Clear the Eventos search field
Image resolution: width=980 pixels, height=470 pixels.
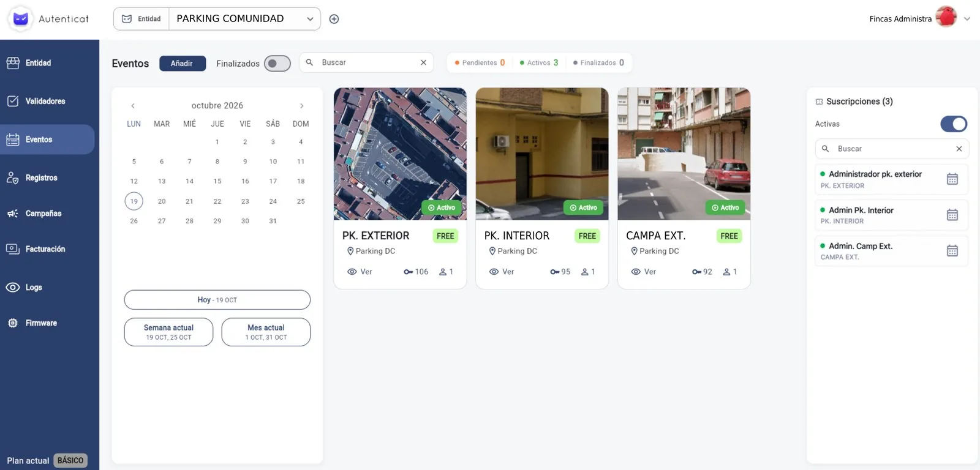pyautogui.click(x=423, y=62)
